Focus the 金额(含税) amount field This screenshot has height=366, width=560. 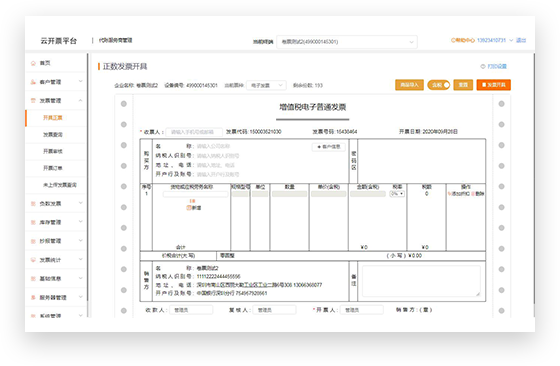pos(368,194)
